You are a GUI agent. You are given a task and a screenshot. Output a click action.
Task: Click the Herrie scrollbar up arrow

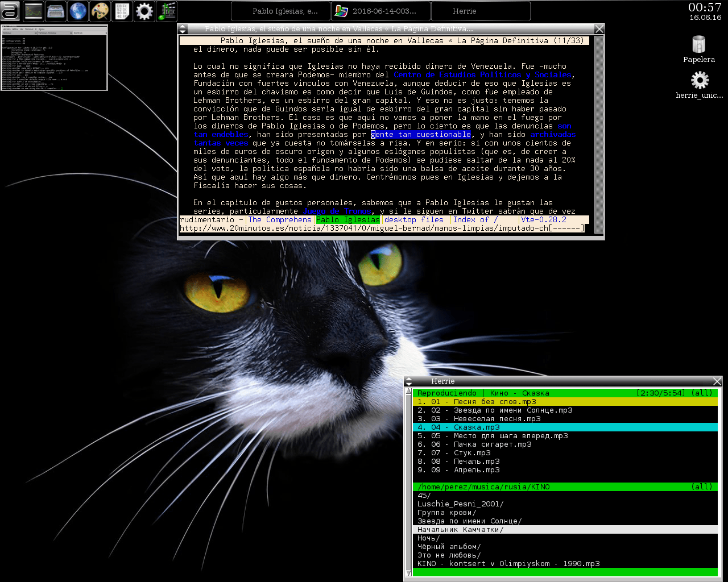408,392
